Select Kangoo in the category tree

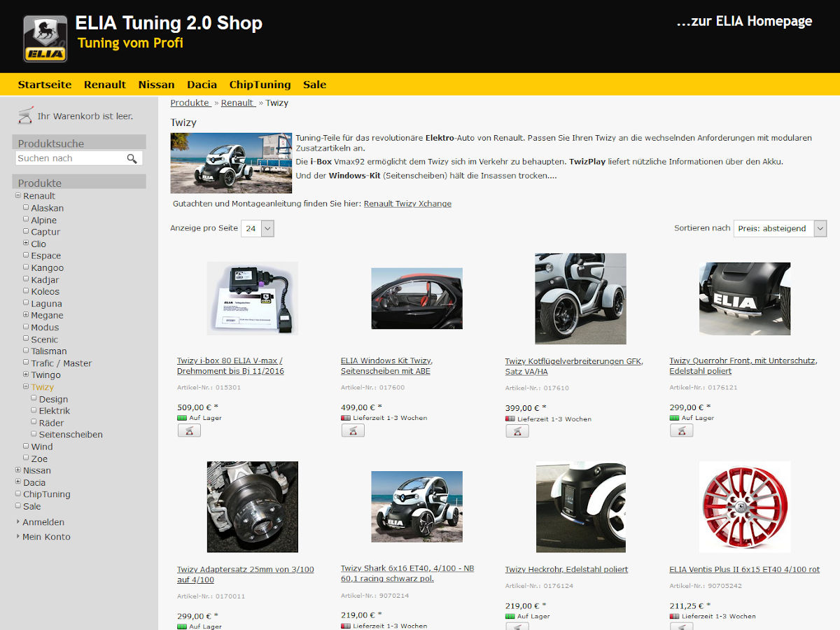pos(47,267)
